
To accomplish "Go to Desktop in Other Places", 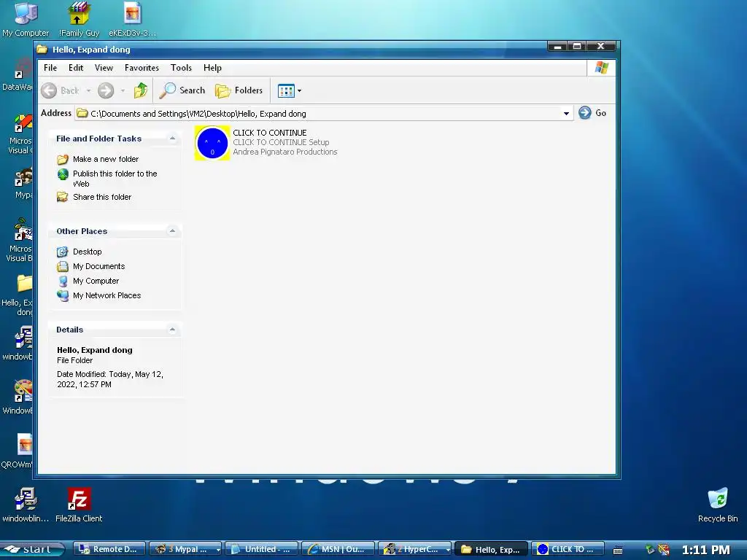I will [79, 252].
